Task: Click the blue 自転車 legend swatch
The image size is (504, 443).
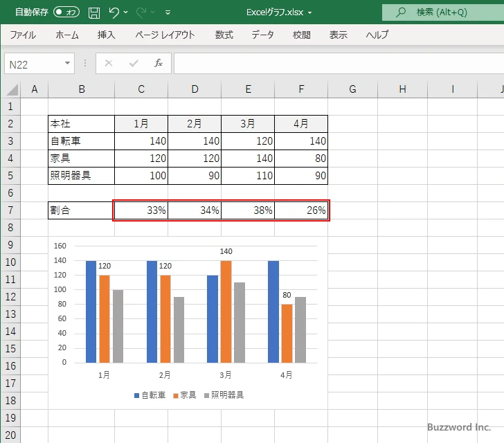Action: [136, 395]
